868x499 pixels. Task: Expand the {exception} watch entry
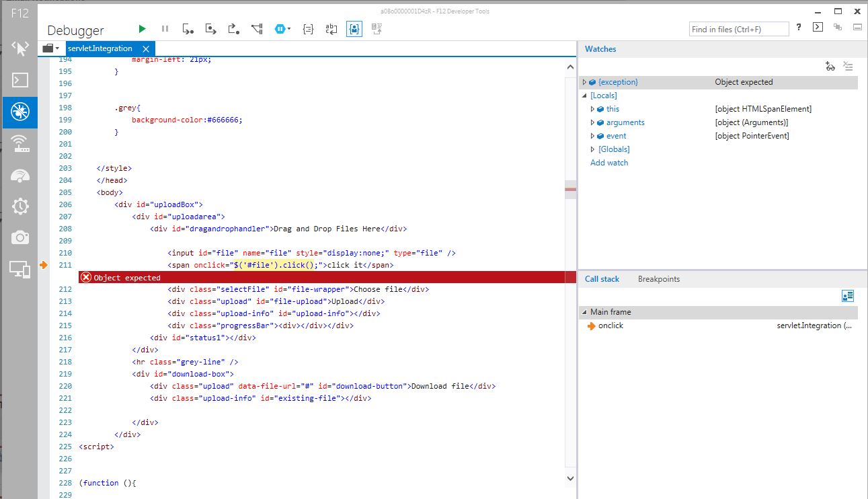[x=584, y=82]
